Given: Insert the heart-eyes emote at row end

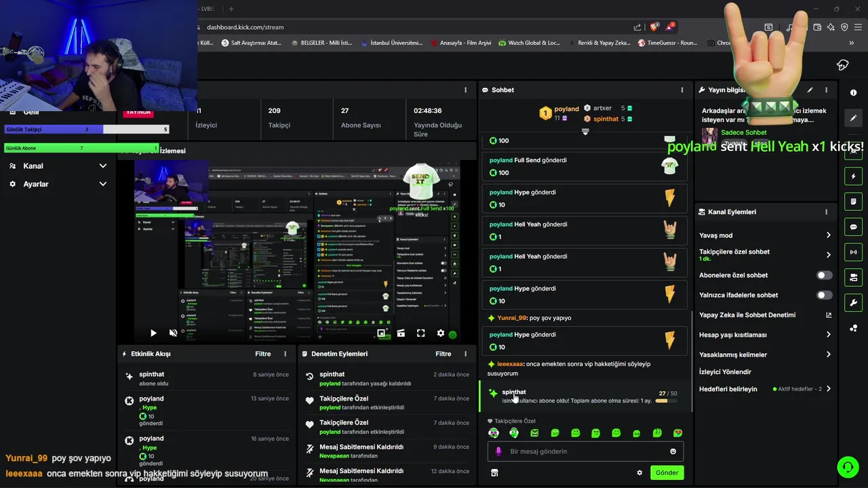Looking at the screenshot, I should point(677,433).
